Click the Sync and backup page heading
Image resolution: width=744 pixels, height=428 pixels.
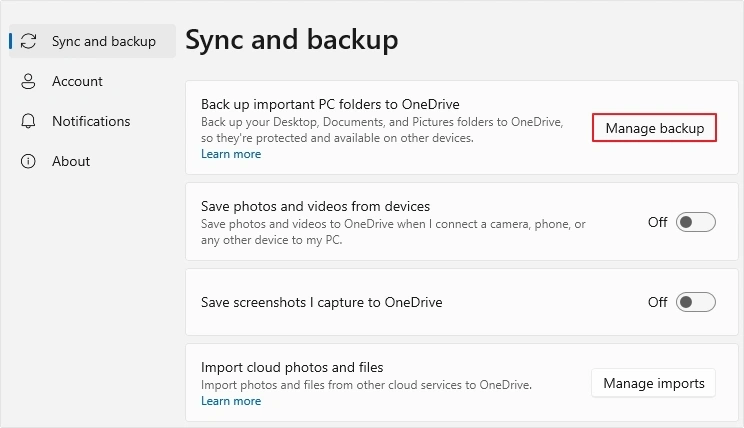click(x=292, y=40)
